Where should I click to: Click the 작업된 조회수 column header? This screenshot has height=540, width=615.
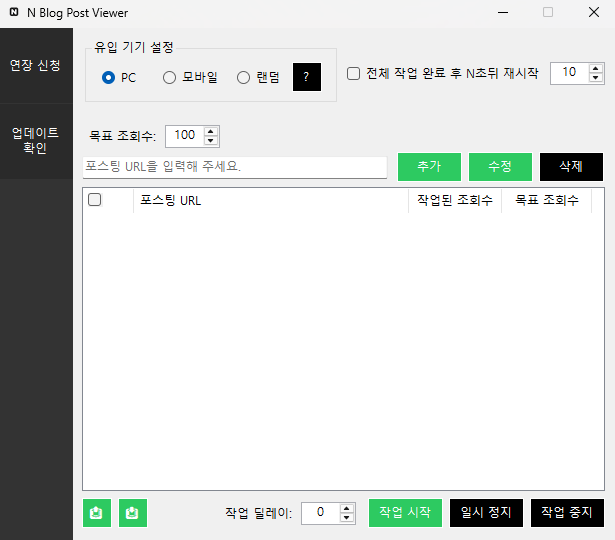pyautogui.click(x=455, y=200)
